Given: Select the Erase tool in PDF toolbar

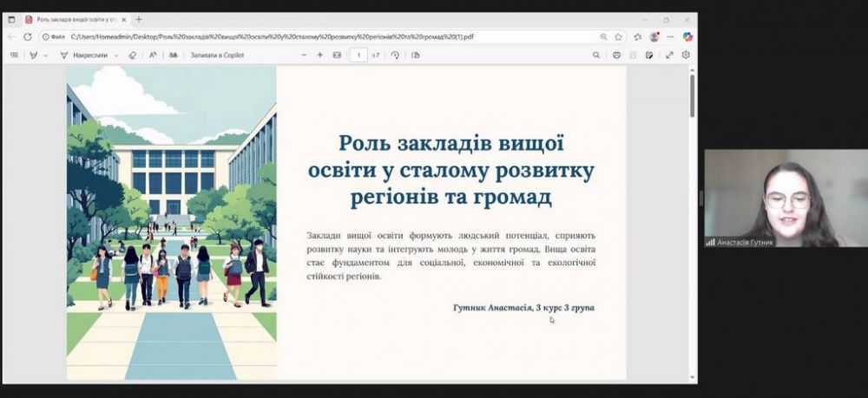Looking at the screenshot, I should click(132, 55).
